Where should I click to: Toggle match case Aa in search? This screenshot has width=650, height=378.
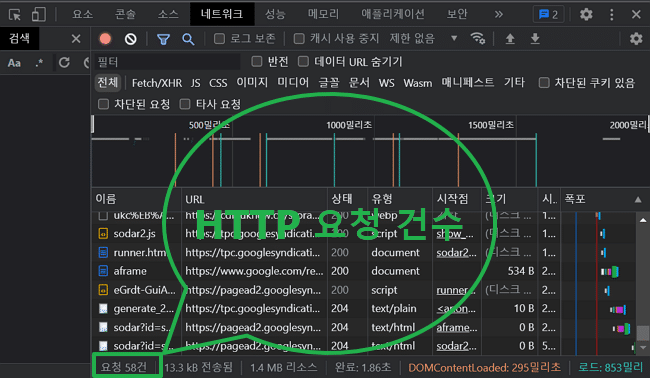click(x=14, y=63)
